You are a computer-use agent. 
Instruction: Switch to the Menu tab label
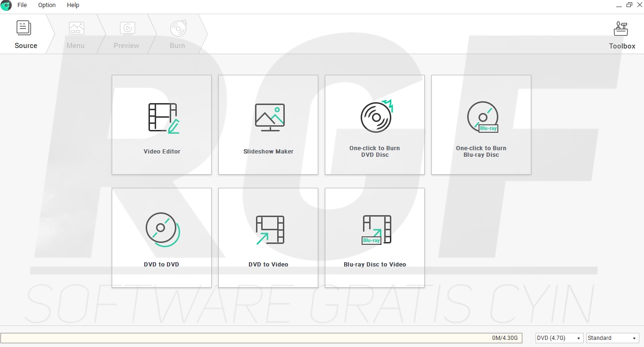tap(75, 46)
